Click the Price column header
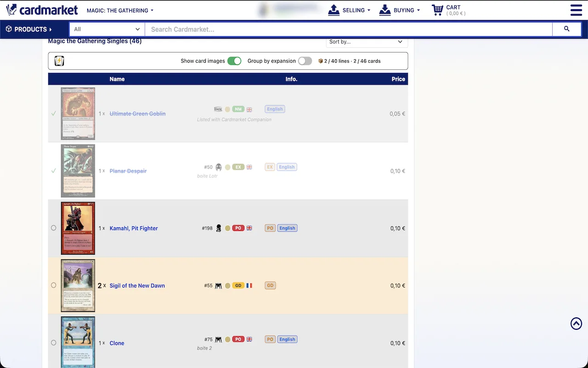The width and height of the screenshot is (588, 368). [x=398, y=79]
